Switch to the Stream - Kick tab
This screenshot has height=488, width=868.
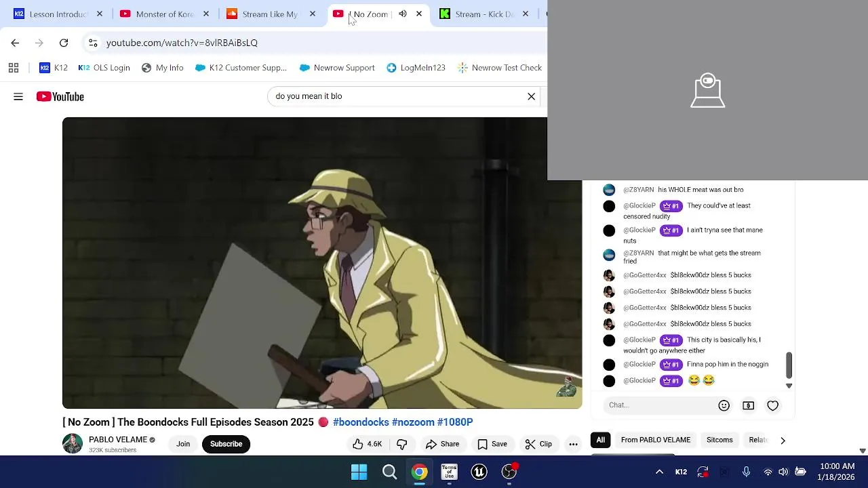coord(484,14)
